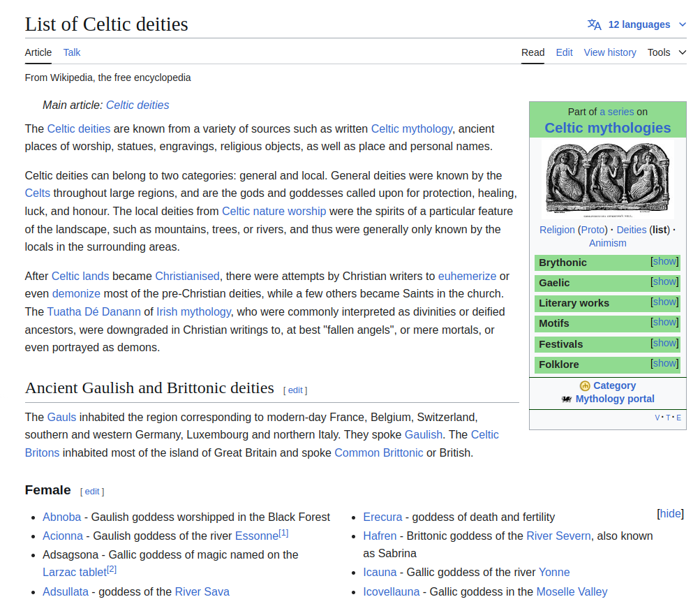Show the Gaelic section

click(x=664, y=282)
